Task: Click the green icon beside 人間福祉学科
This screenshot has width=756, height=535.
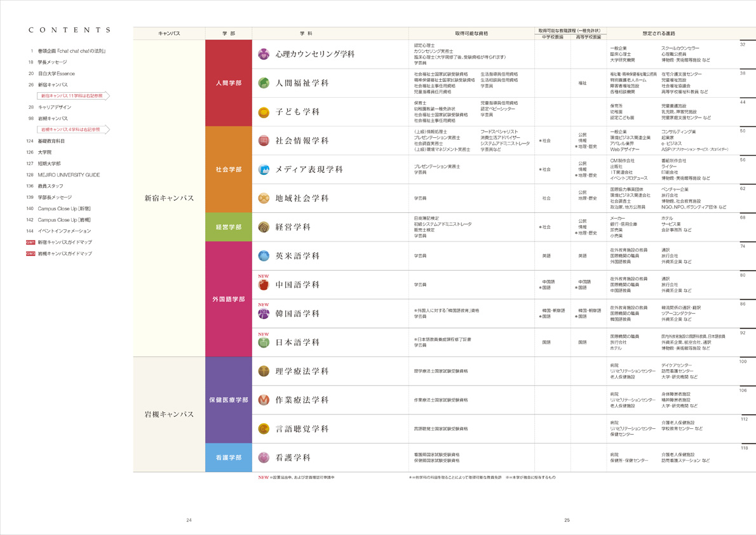Action: [x=263, y=83]
